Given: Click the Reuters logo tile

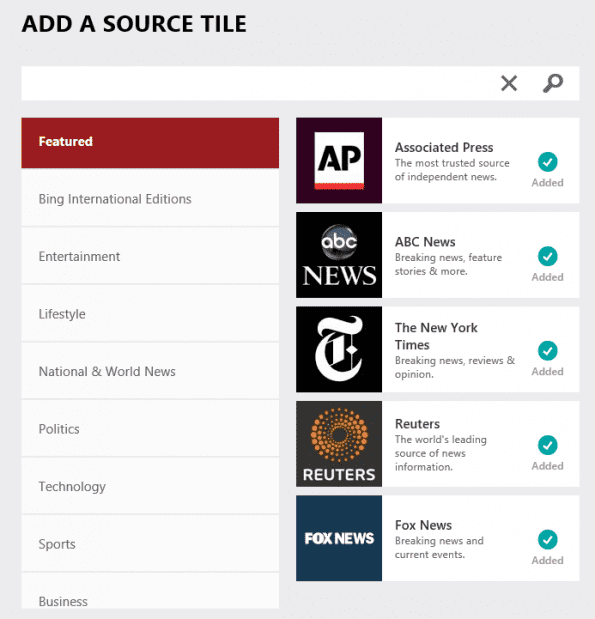Looking at the screenshot, I should [339, 444].
